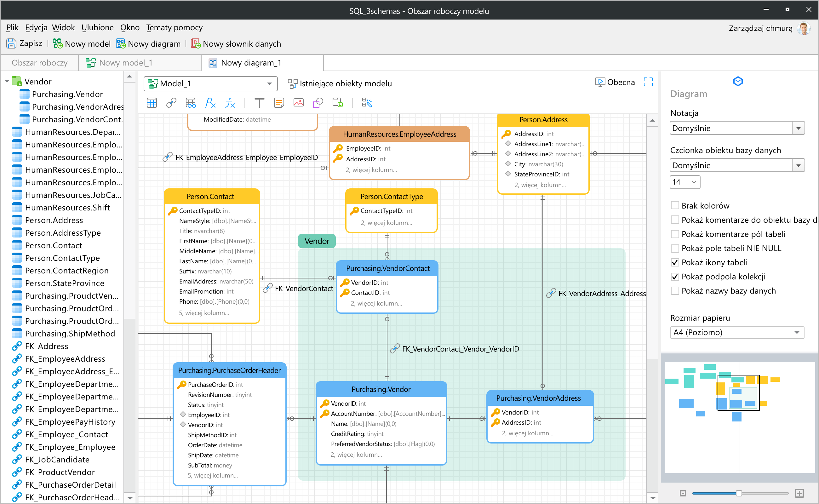Open the Widok menu
The height and width of the screenshot is (504, 819).
63,28
